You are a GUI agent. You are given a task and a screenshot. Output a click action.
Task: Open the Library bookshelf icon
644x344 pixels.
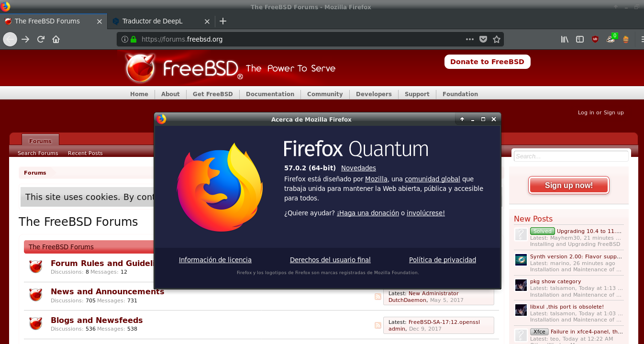pyautogui.click(x=565, y=39)
